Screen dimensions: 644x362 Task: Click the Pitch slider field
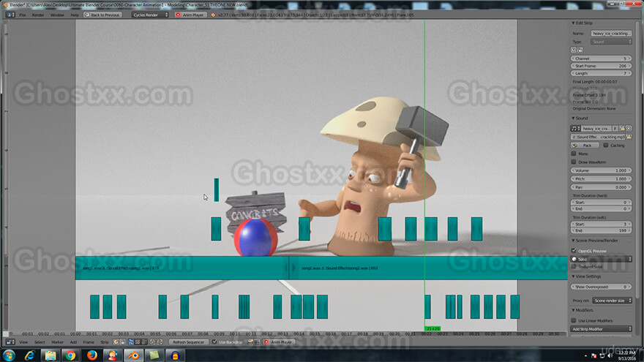click(602, 178)
